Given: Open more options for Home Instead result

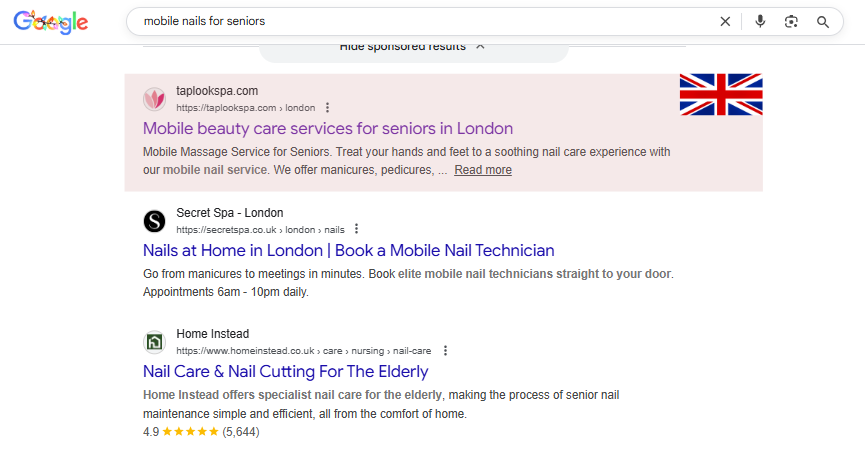Looking at the screenshot, I should pos(445,351).
